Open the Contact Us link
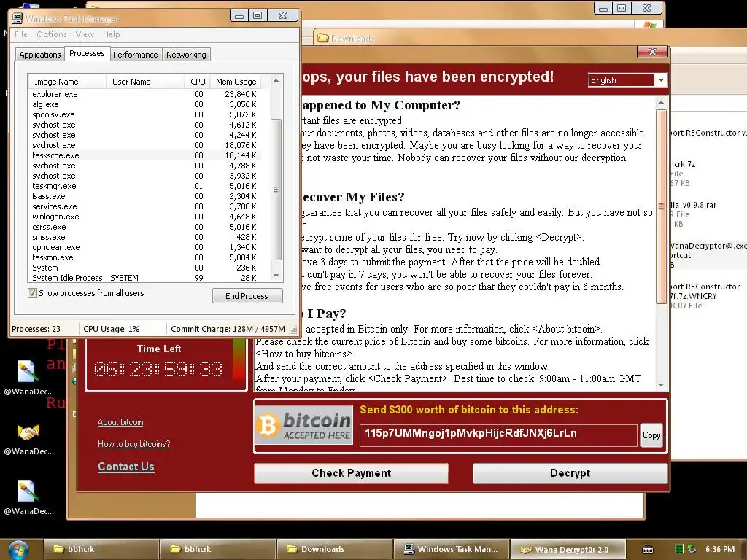The image size is (747, 560). pyautogui.click(x=126, y=467)
